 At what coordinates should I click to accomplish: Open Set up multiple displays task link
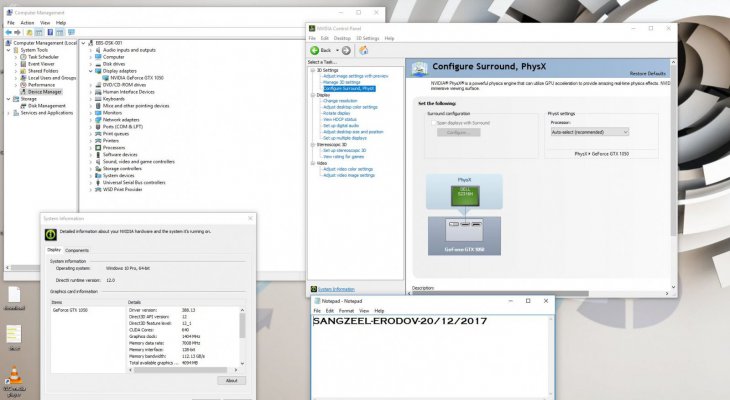coord(345,138)
